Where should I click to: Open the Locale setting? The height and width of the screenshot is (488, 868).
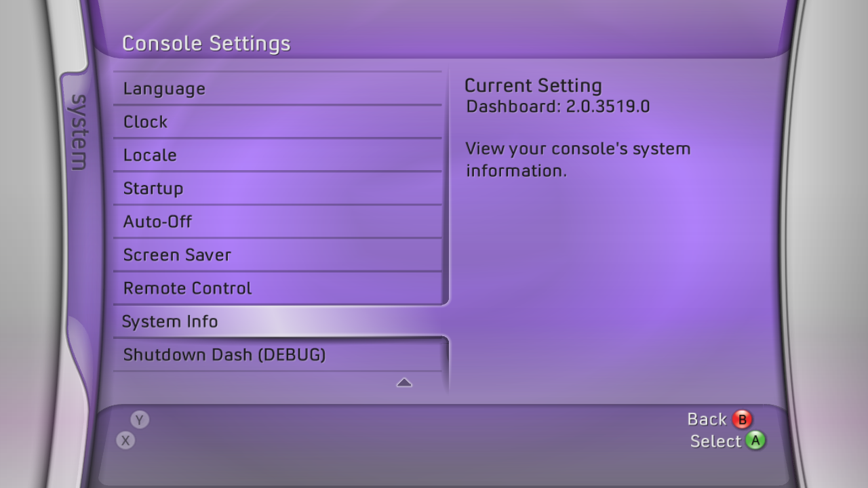coord(277,155)
